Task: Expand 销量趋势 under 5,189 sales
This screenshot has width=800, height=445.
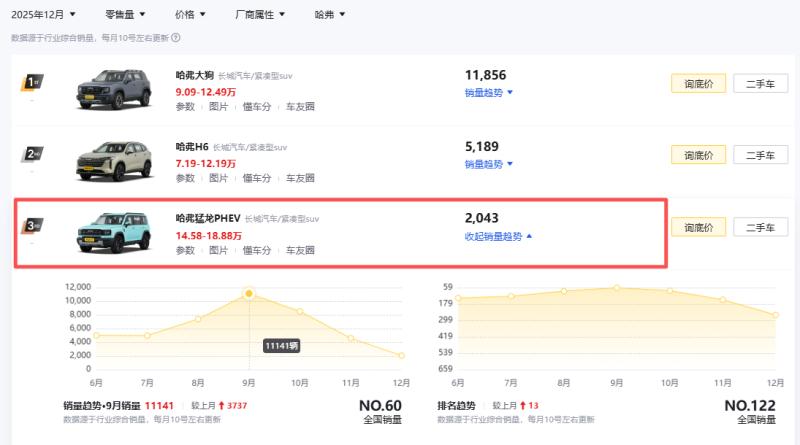Action: 488,164
